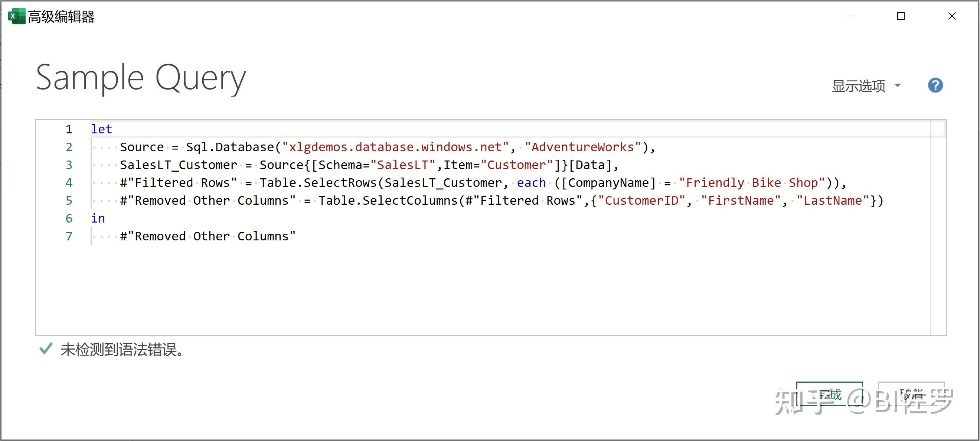Image resolution: width=980 pixels, height=441 pixels.
Task: Place cursor on the "let" keyword
Action: (x=101, y=129)
